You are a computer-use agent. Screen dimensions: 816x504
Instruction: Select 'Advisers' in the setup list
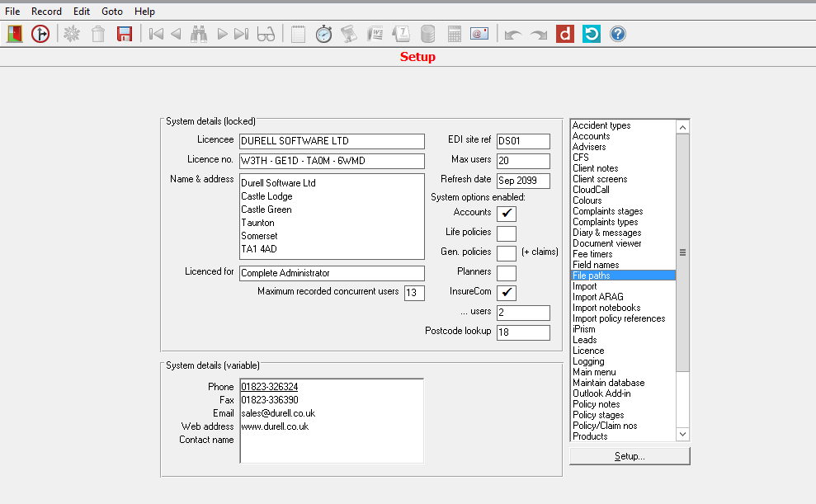[624, 147]
